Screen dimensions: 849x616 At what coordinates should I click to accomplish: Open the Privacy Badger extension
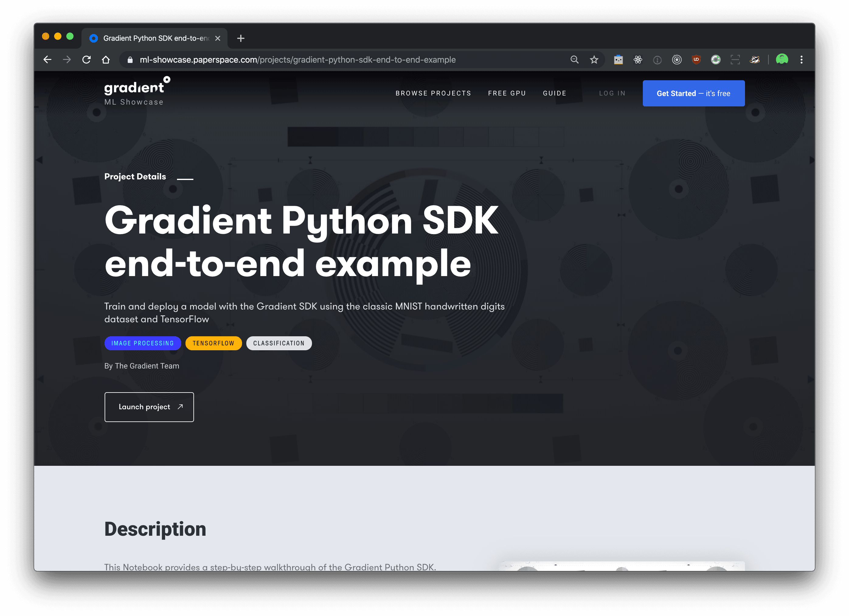pos(755,60)
